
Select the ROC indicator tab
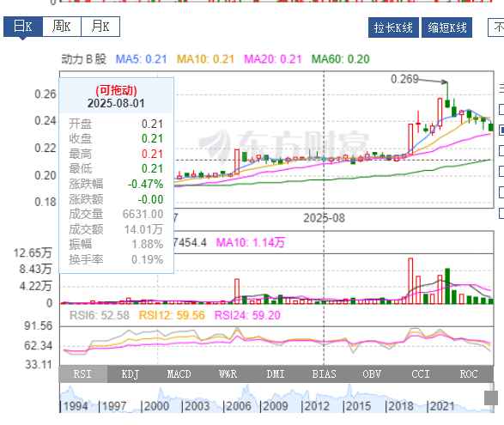coord(469,374)
